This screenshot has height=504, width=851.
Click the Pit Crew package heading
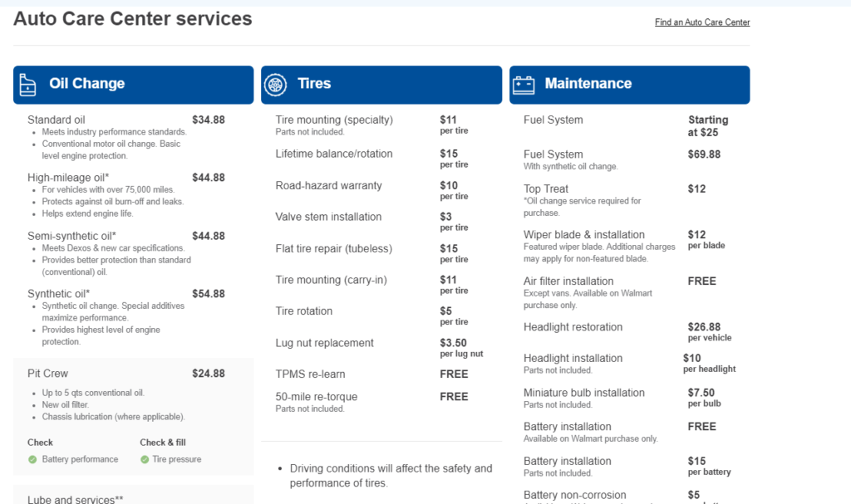(x=47, y=374)
